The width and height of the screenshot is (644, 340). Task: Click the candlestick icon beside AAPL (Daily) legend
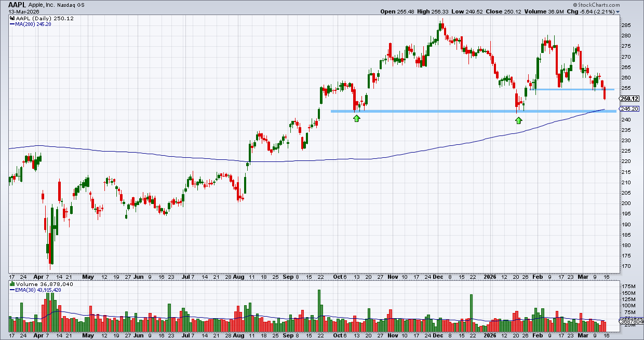[x=11, y=18]
